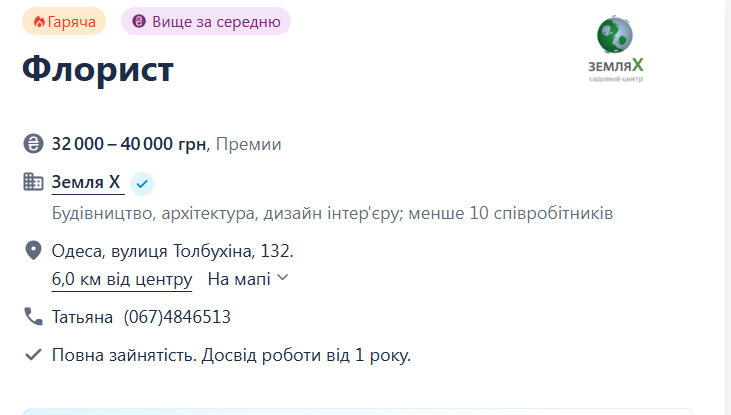The width and height of the screenshot is (731, 415).
Task: Click the flame icon in Гаряча badge
Action: pos(39,22)
